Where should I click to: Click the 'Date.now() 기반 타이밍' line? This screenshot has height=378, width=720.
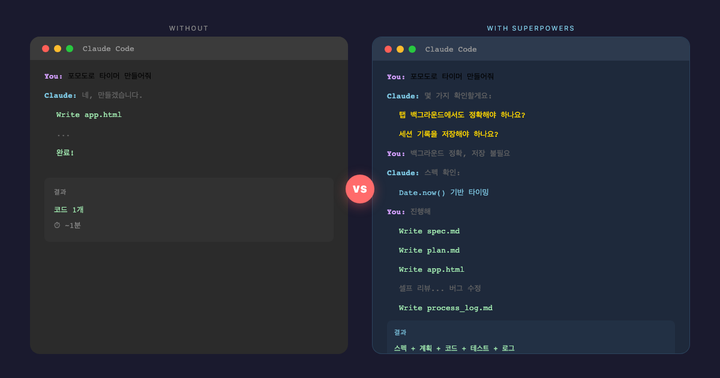click(x=444, y=192)
